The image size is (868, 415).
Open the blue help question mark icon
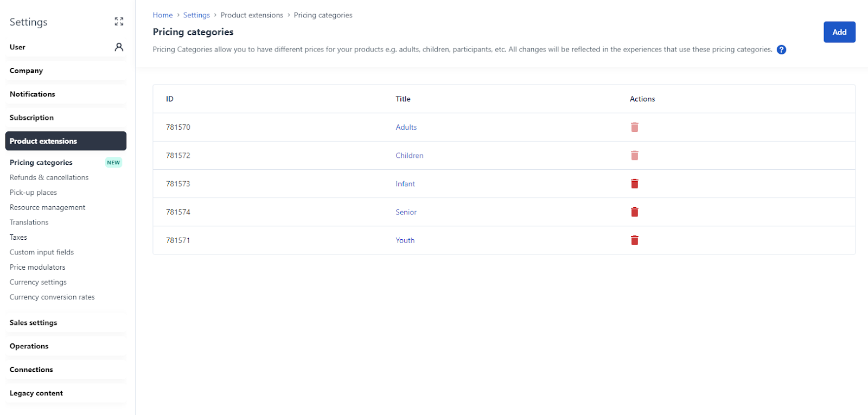781,50
